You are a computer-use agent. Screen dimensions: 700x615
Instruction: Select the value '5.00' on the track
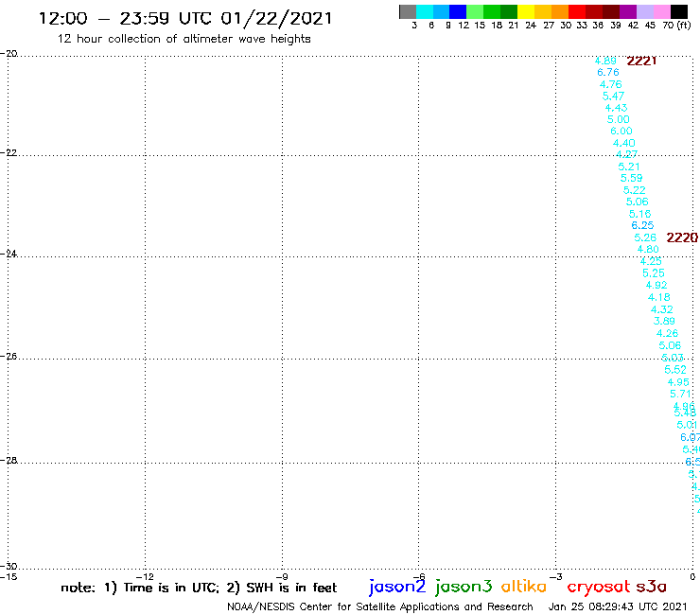pyautogui.click(x=619, y=119)
